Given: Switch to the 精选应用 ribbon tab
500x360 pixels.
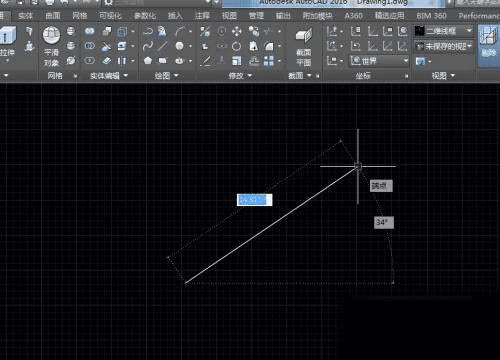Looking at the screenshot, I should 390,16.
